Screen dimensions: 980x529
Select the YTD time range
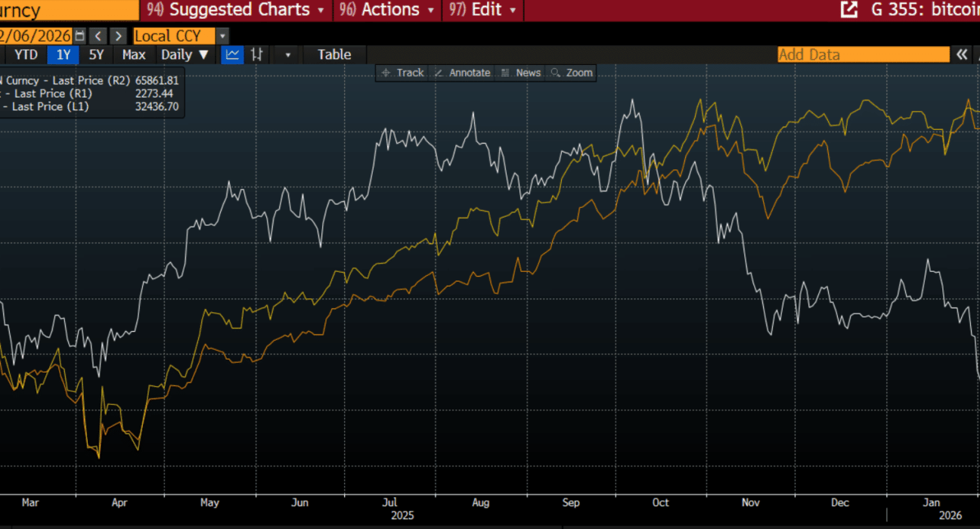[x=26, y=54]
